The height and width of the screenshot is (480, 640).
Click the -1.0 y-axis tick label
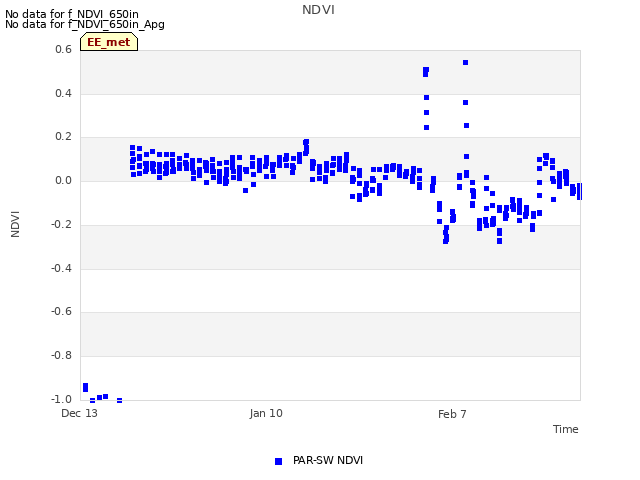click(62, 399)
